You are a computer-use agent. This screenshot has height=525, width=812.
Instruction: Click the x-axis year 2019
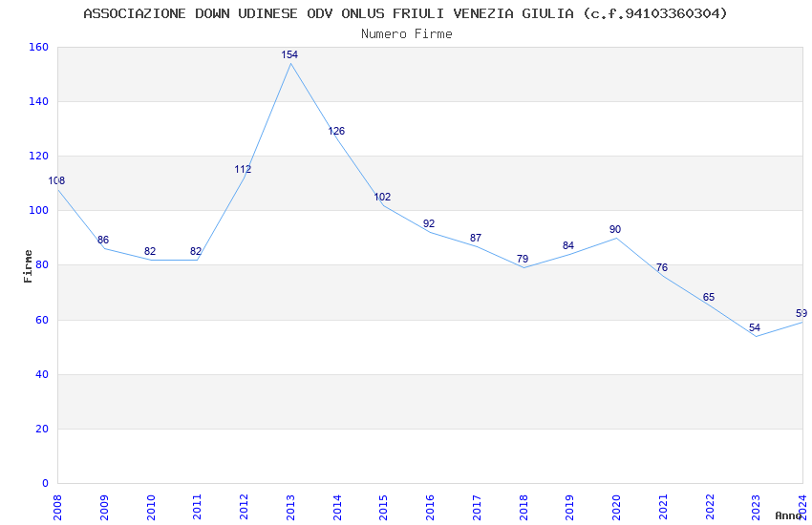click(569, 508)
